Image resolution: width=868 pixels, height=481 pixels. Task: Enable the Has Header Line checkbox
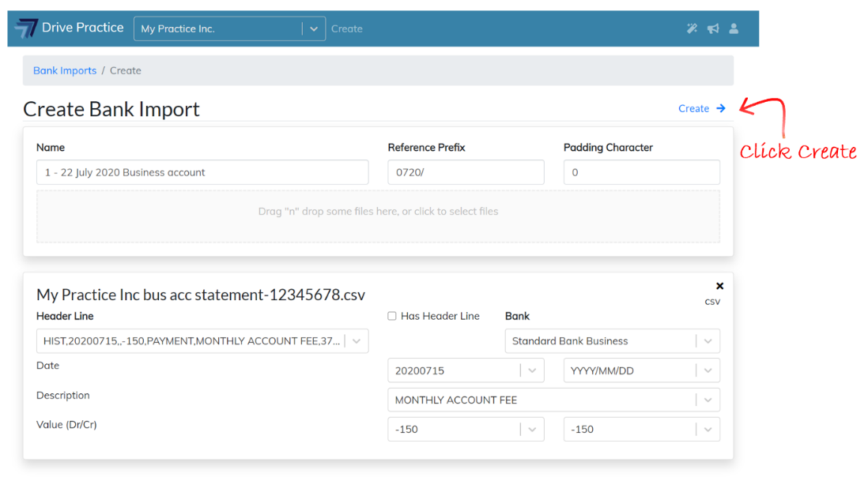392,316
